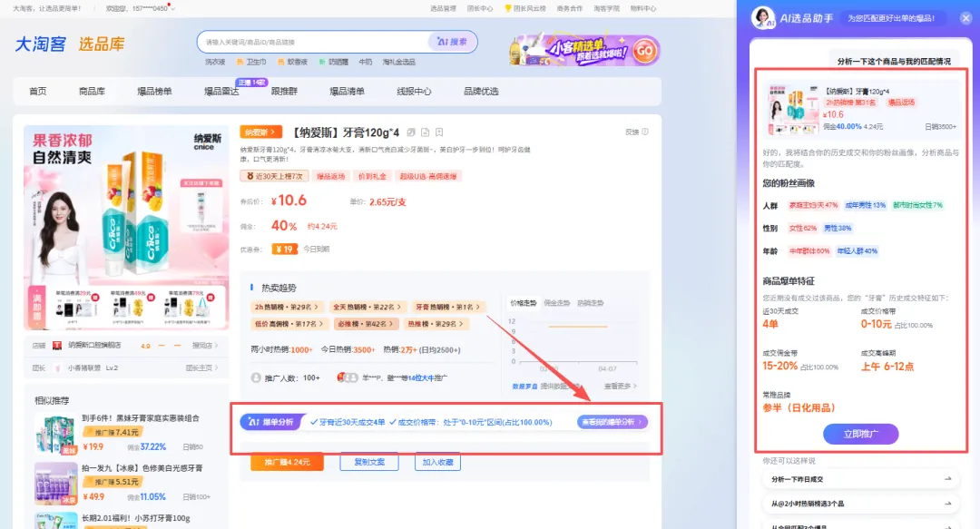Click the 牛奶 hot keyword

pyautogui.click(x=366, y=62)
